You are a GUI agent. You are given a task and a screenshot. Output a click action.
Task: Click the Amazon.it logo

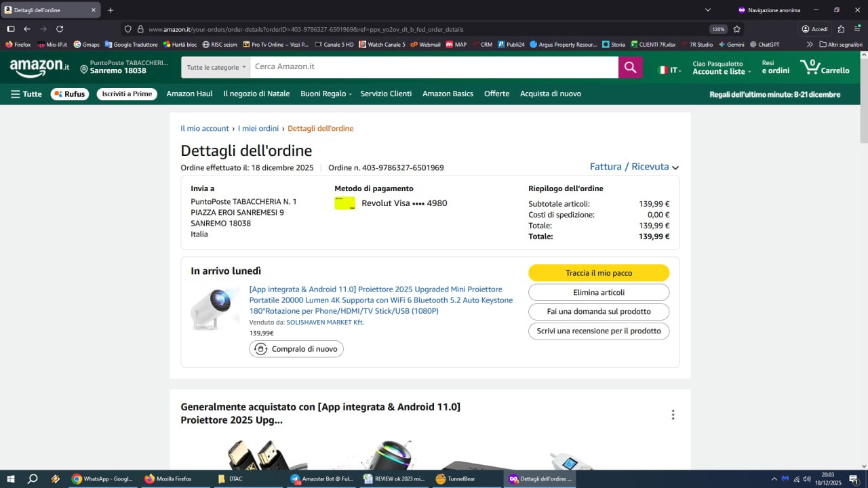point(39,66)
